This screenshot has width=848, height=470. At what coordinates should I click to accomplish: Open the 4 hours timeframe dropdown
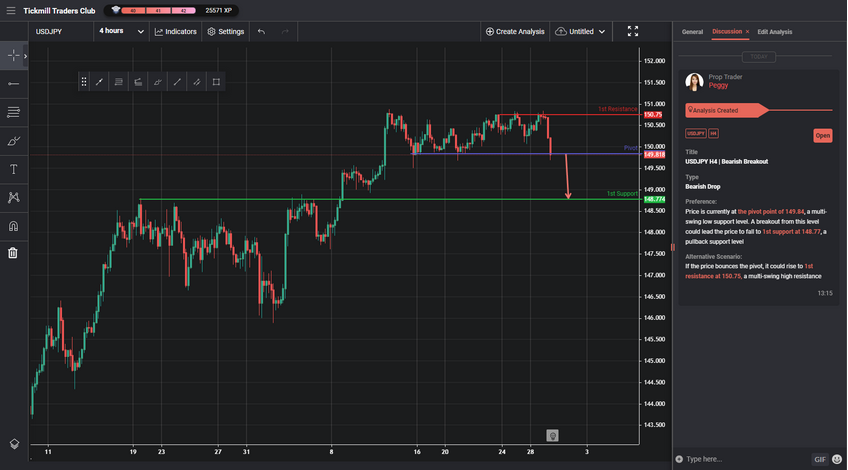121,31
